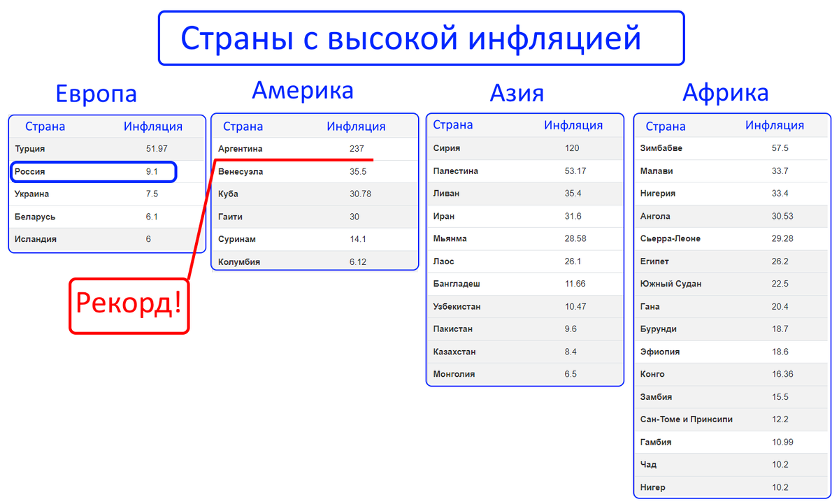Click the country name 'Украина'
839x504 pixels.
tap(32, 194)
